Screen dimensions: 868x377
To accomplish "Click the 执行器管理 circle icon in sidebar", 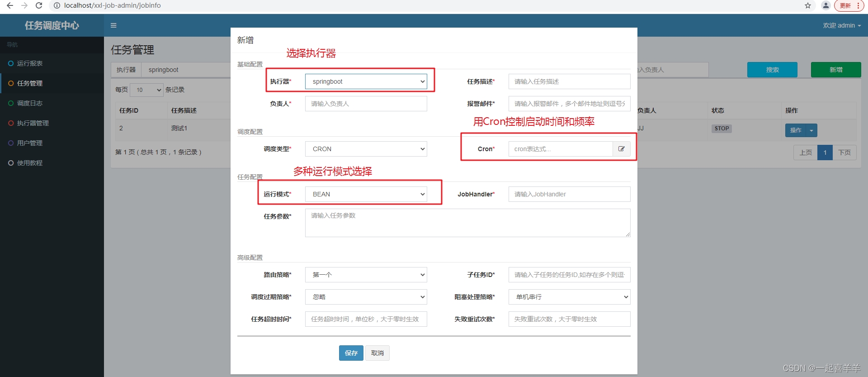I will tap(11, 123).
